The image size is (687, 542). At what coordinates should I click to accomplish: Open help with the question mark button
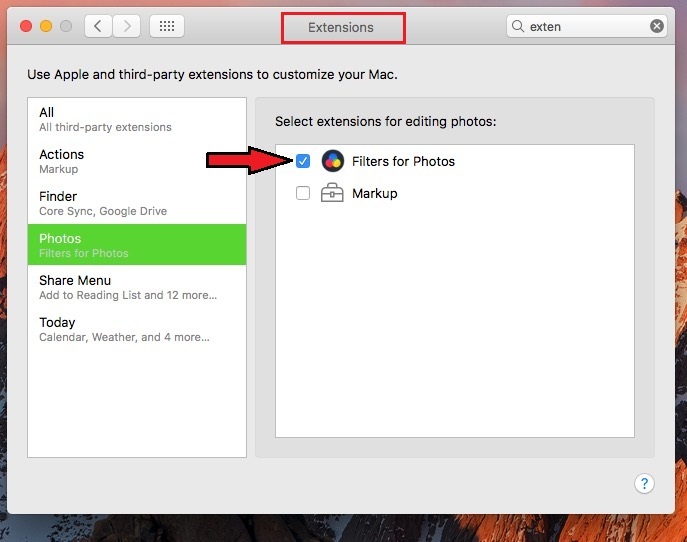point(644,484)
